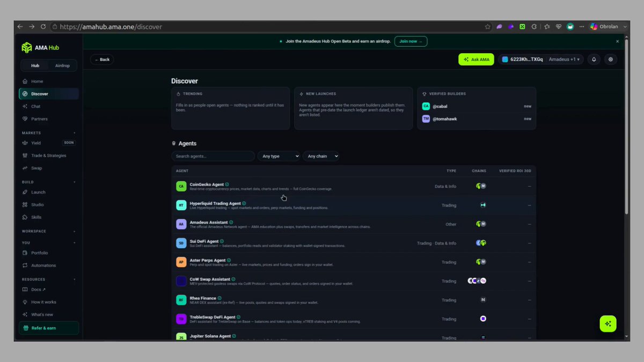The height and width of the screenshot is (362, 644).
Task: Click the AMA Hub logo
Action: (x=40, y=48)
